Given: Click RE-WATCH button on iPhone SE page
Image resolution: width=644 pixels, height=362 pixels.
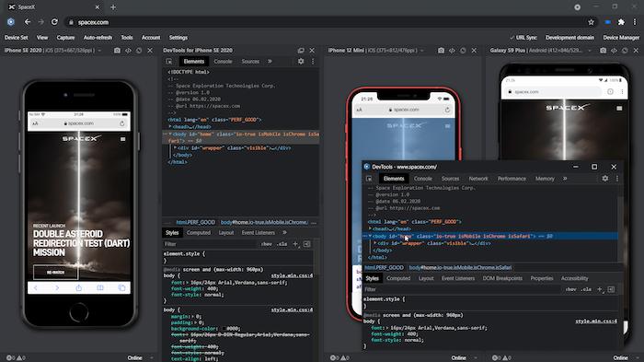Looking at the screenshot, I should [55, 273].
